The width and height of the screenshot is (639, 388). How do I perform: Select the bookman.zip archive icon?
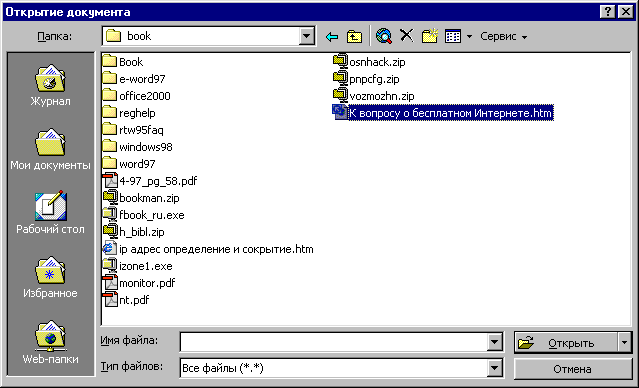(110, 197)
